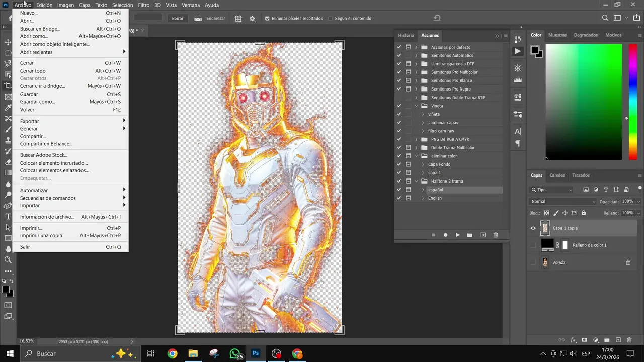Viewport: 644px width, 362px height.
Task: Open the Exportar submenu
Action: 70,121
